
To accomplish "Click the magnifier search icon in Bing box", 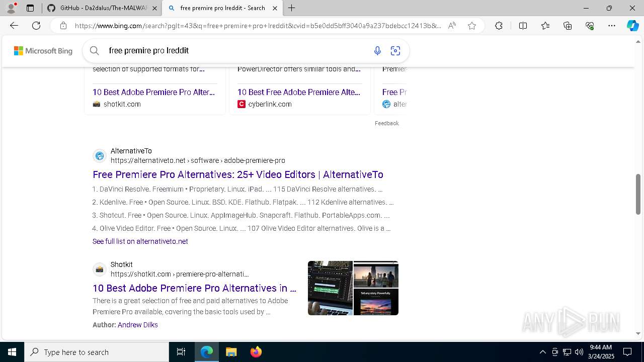I will click(95, 50).
